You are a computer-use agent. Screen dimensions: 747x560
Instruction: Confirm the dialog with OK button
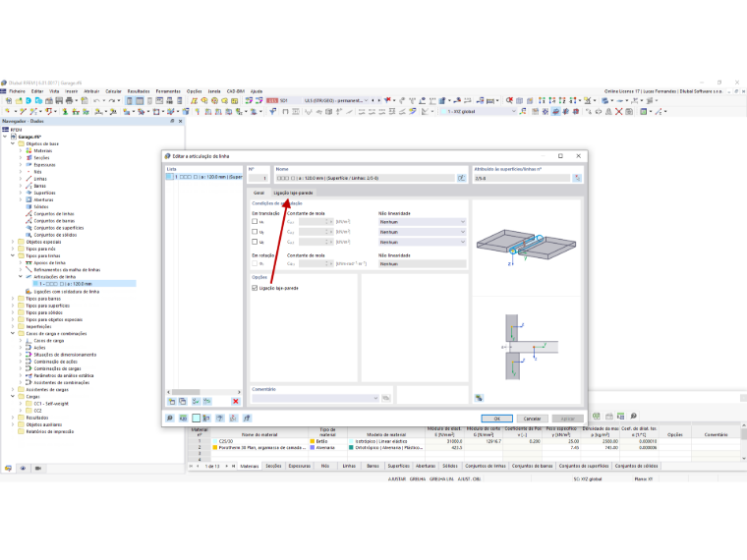pyautogui.click(x=496, y=419)
